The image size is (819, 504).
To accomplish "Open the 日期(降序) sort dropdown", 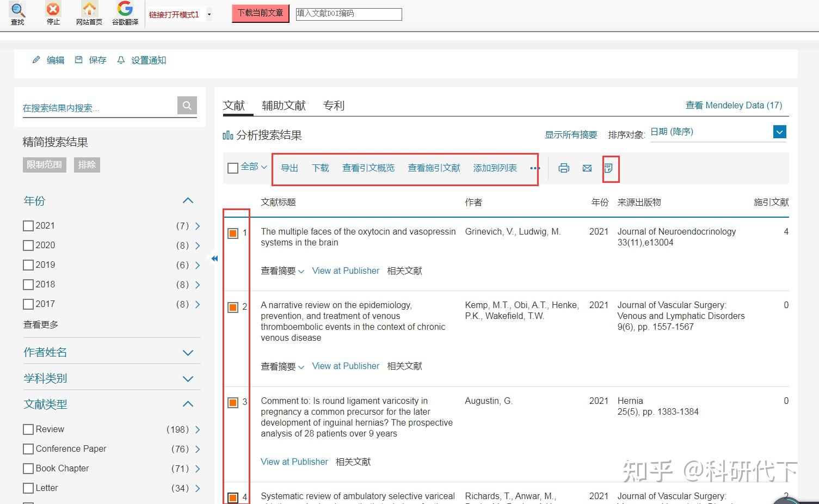I will (x=779, y=132).
